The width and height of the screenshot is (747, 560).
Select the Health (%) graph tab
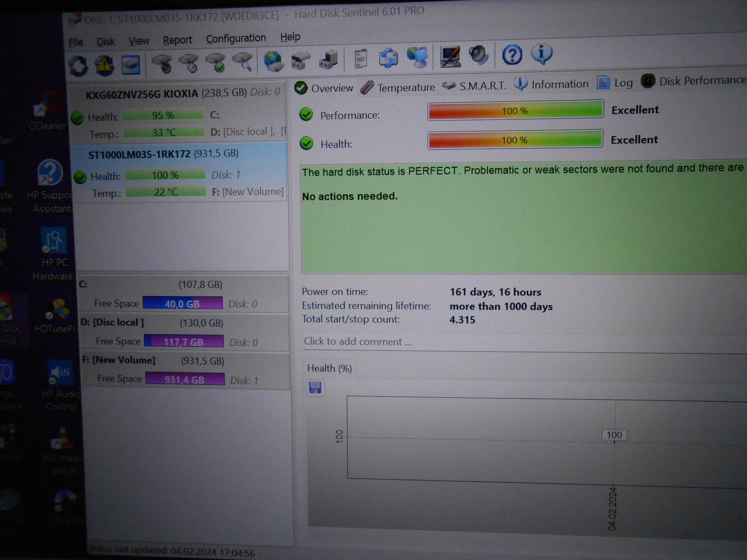[329, 368]
